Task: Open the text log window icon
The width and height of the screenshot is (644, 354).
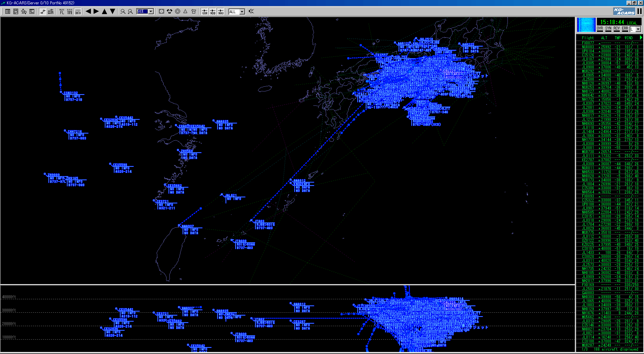Action: point(32,11)
